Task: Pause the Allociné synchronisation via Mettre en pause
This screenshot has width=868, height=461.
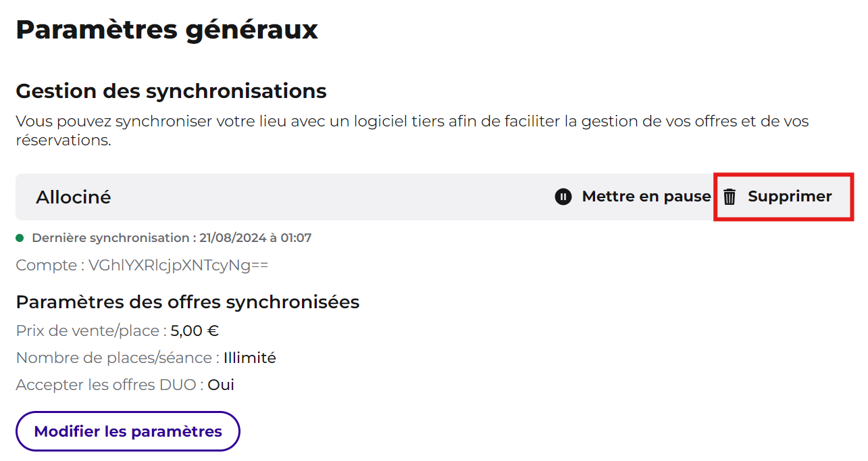Action: pos(633,197)
